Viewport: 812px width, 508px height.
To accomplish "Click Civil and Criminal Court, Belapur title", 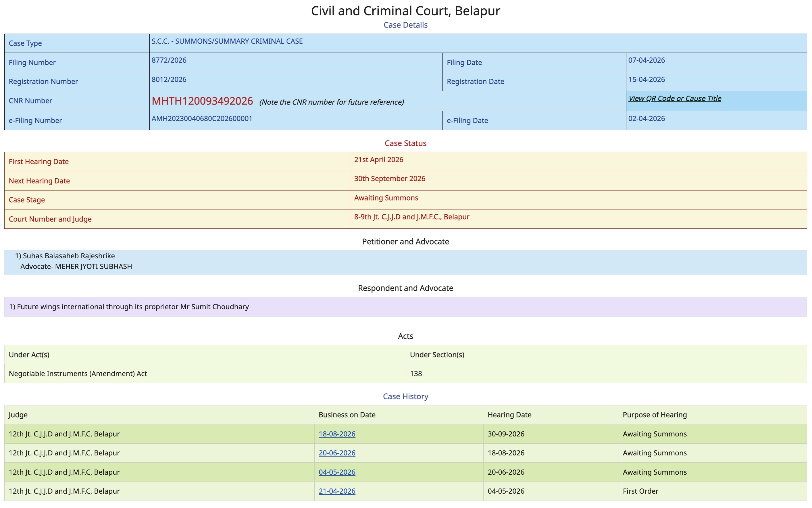I will (x=405, y=11).
